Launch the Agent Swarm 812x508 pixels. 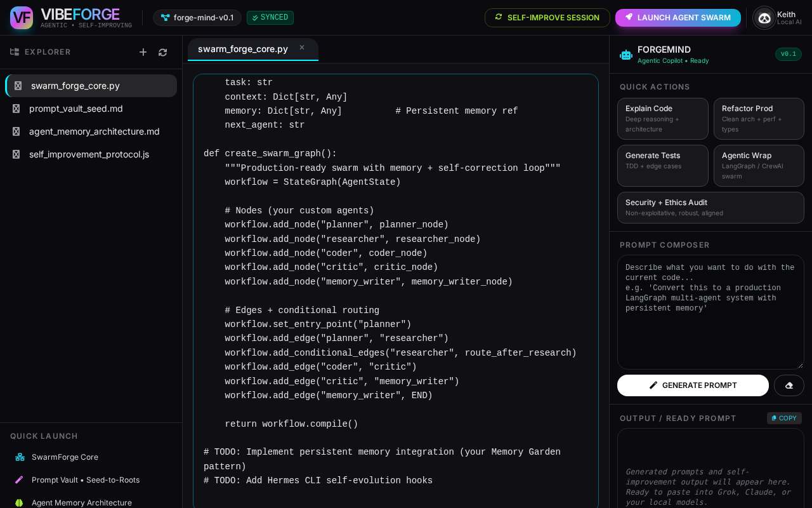678,18
